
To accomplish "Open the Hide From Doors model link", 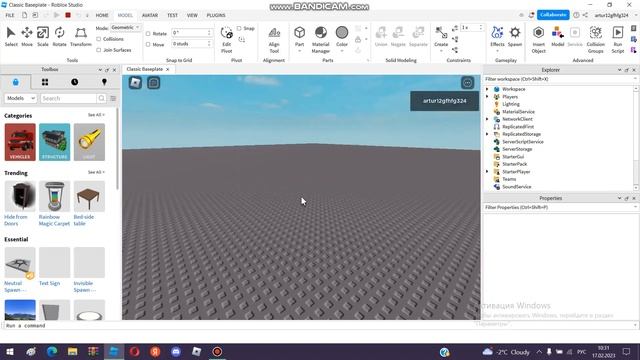I will click(x=16, y=220).
